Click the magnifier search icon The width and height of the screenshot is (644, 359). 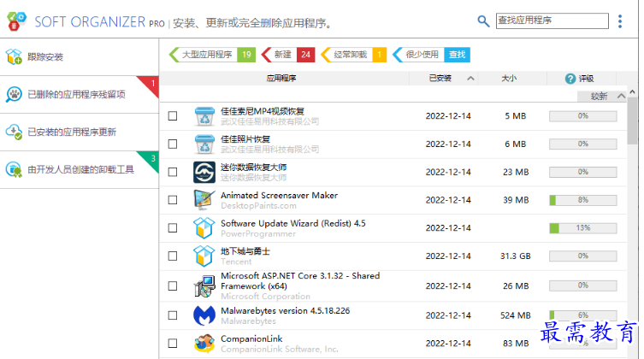click(483, 21)
